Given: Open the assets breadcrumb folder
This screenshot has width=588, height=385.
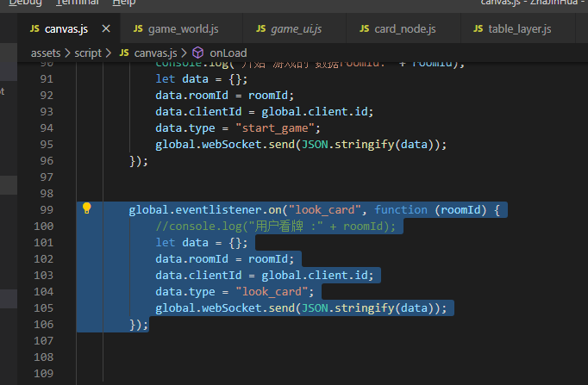Looking at the screenshot, I should [x=46, y=53].
